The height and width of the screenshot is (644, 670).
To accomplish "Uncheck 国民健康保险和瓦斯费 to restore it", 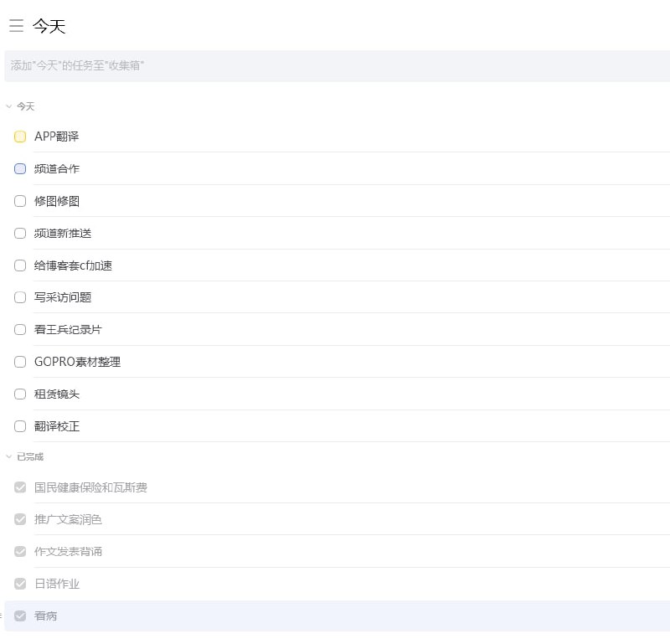I will click(x=20, y=487).
